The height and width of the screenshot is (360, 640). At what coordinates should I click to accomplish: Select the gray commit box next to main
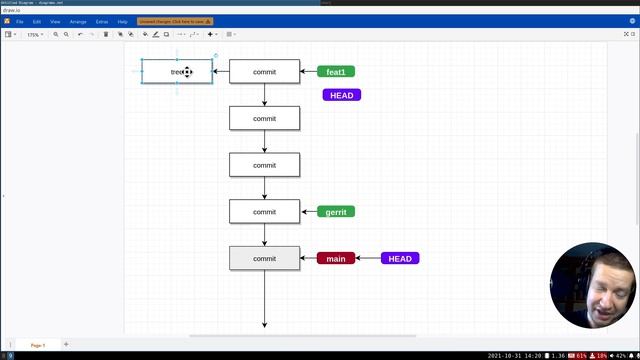coord(264,258)
